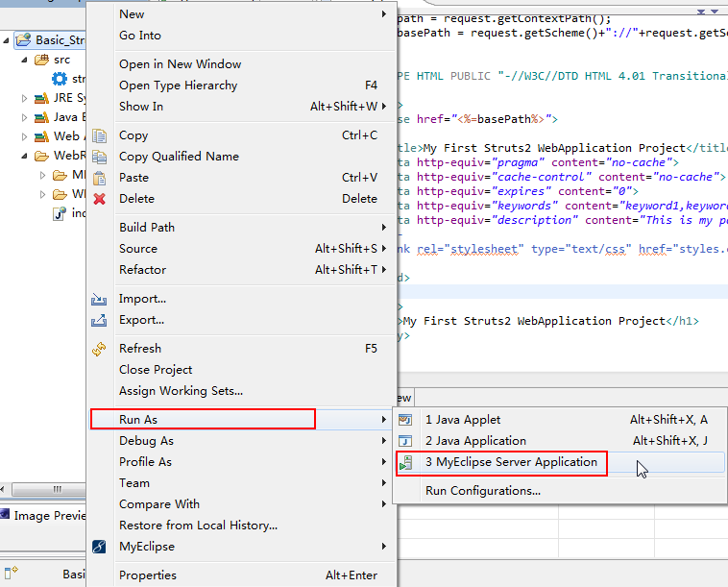Expand the Java EE library node

tap(24, 117)
